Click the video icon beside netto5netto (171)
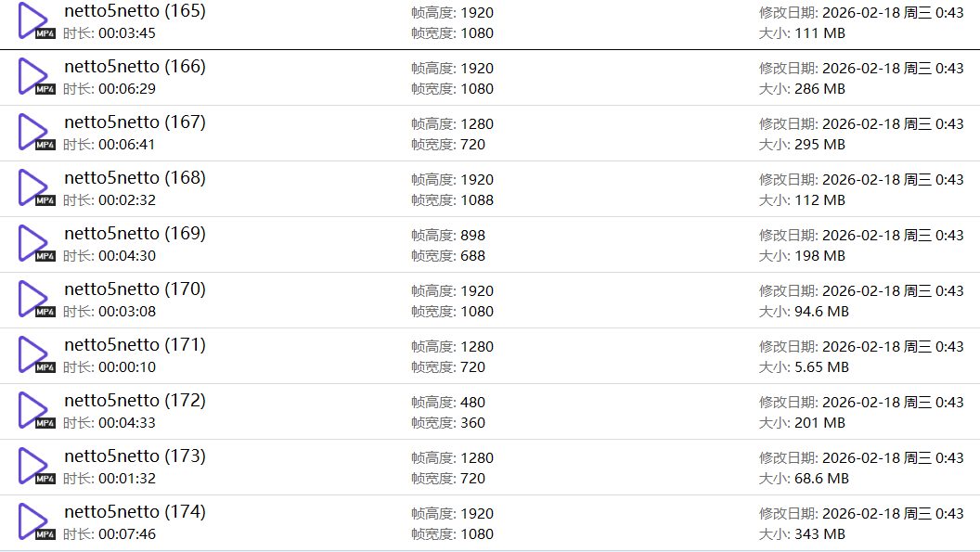 pos(34,355)
